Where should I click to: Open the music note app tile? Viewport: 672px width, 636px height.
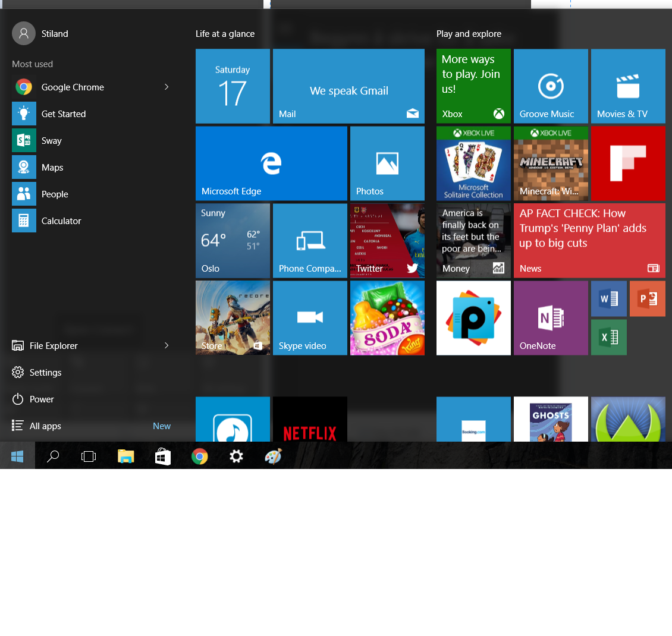(x=233, y=419)
